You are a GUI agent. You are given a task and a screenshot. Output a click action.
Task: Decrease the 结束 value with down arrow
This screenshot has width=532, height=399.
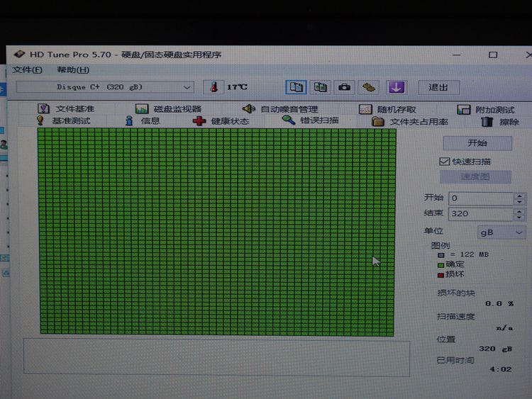(519, 218)
